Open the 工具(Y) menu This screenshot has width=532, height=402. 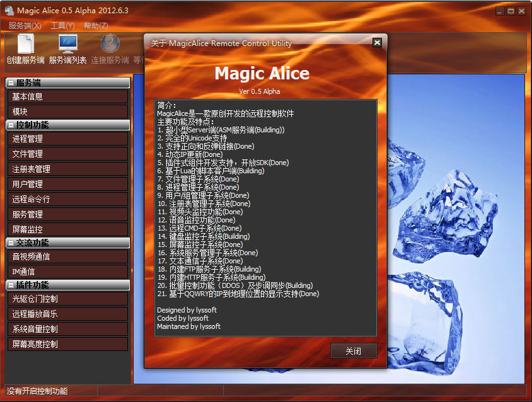62,26
